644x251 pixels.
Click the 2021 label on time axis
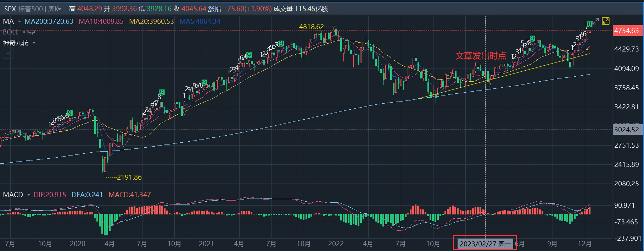(206, 244)
